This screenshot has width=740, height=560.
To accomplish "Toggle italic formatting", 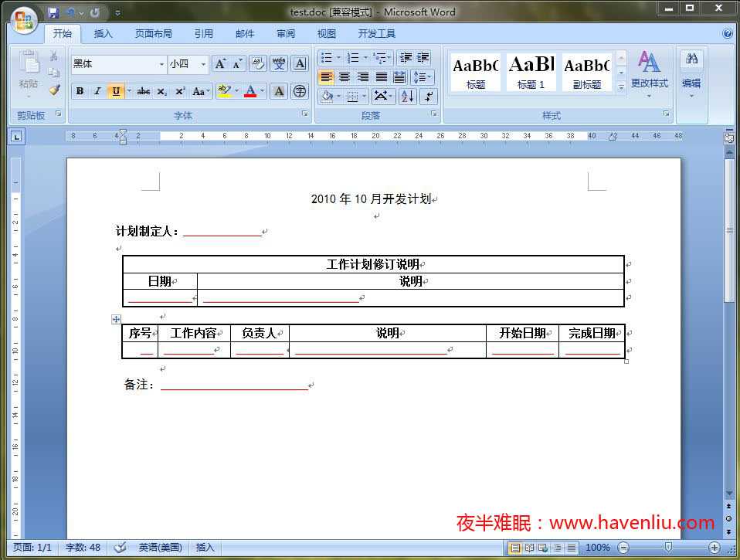I will coord(97,91).
